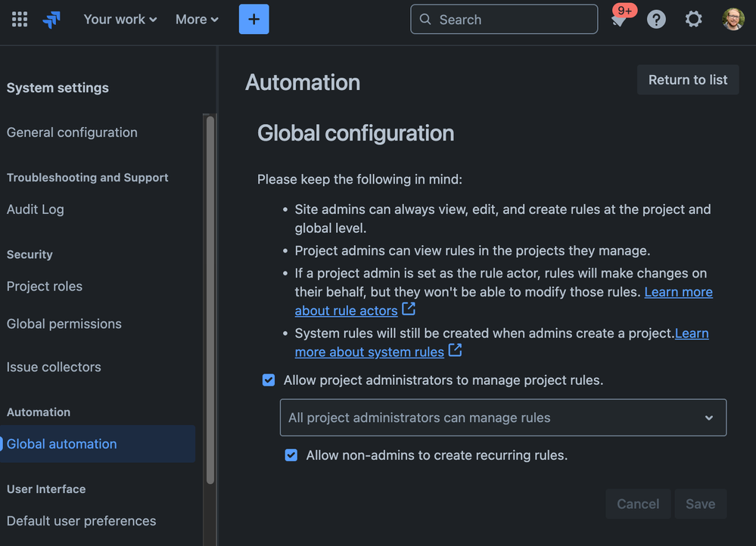Image resolution: width=756 pixels, height=546 pixels.
Task: Click into the Search input field
Action: pos(504,19)
